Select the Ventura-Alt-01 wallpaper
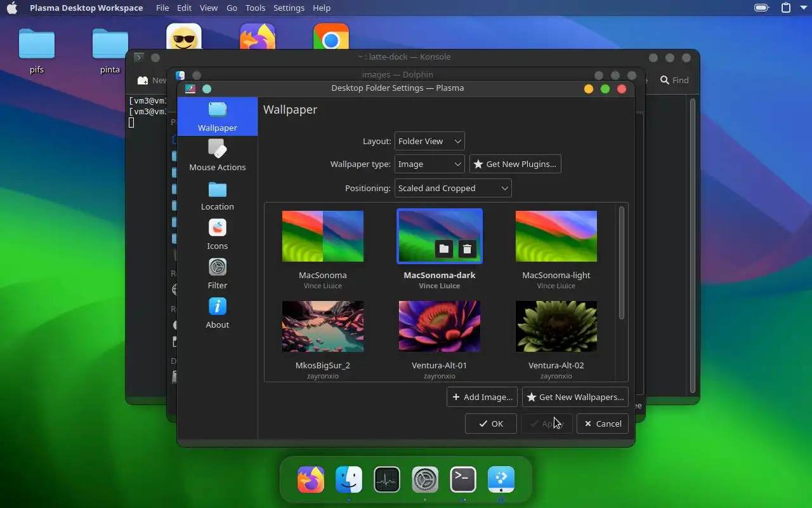The height and width of the screenshot is (508, 812). point(440,326)
